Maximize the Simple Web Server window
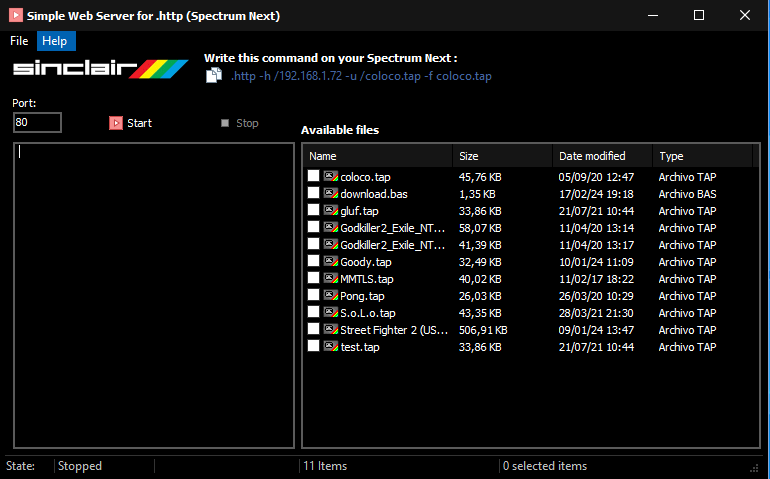The width and height of the screenshot is (770, 479). coord(699,15)
